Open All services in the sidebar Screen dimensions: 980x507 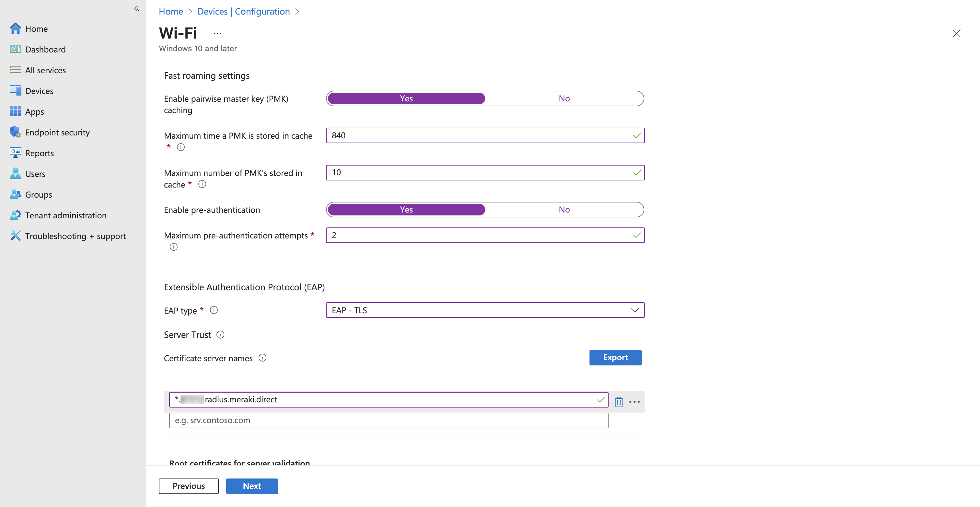(x=45, y=70)
